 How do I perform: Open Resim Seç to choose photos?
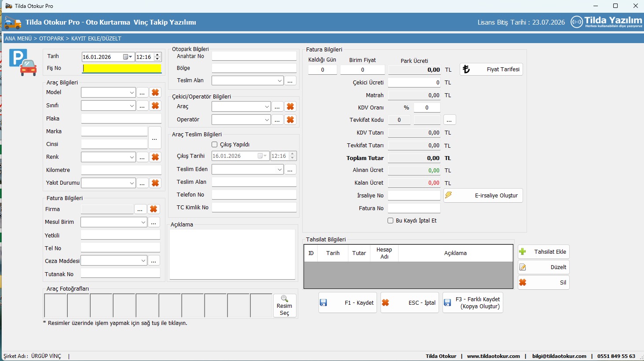click(x=285, y=306)
